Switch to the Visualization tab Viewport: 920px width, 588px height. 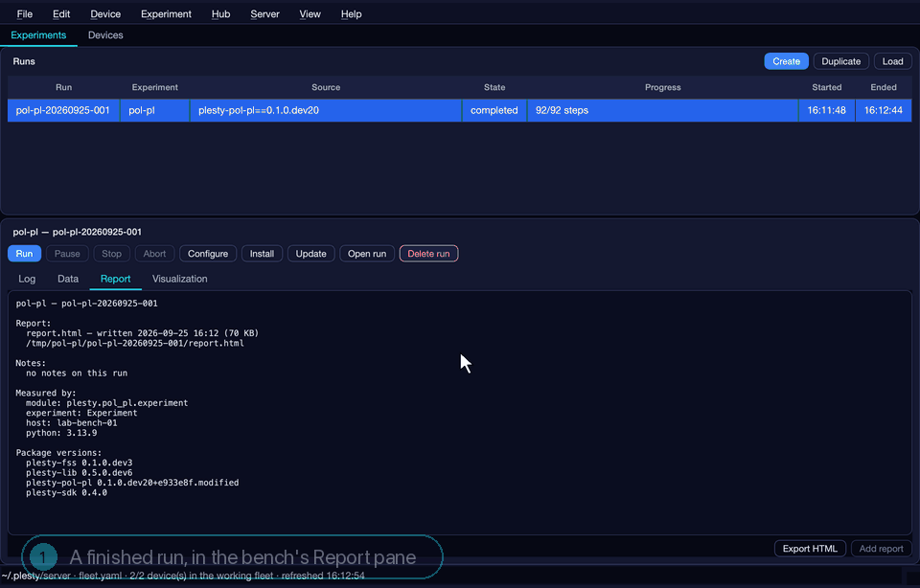[179, 279]
